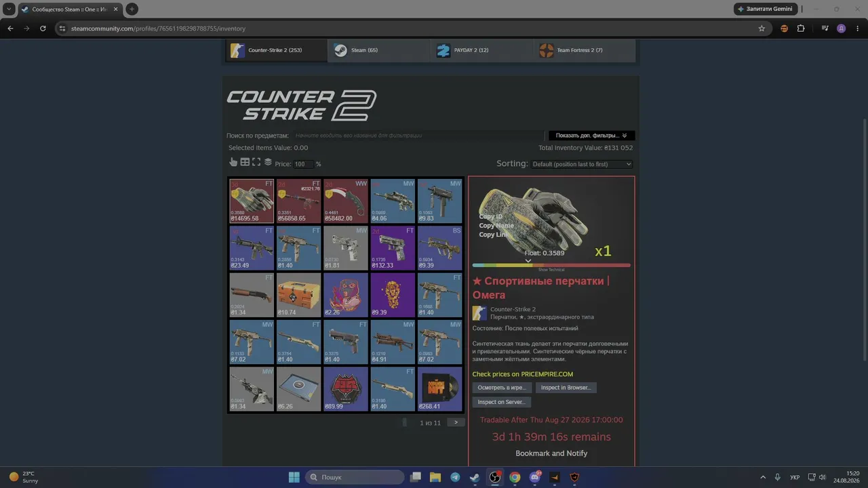
Task: Click the stack items layers icon
Action: (268, 162)
